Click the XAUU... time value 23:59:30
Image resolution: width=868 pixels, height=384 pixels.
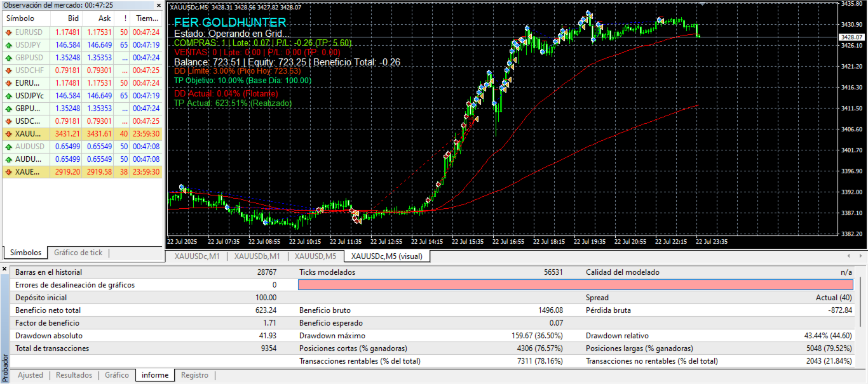(147, 134)
